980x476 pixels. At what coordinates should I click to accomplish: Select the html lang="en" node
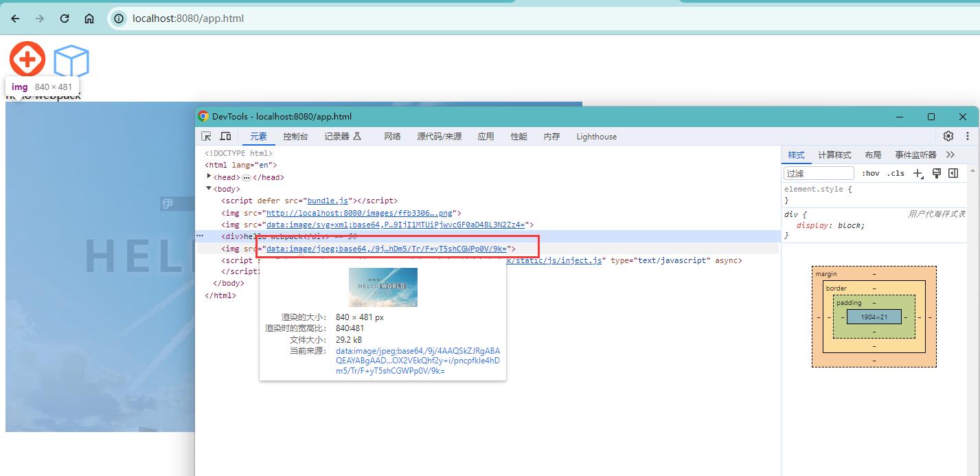pyautogui.click(x=241, y=165)
